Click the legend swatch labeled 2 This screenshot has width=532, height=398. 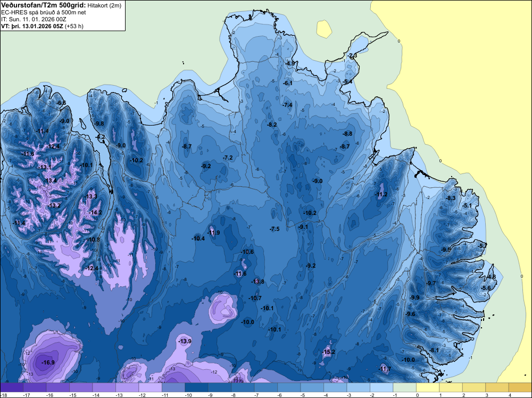(474, 387)
